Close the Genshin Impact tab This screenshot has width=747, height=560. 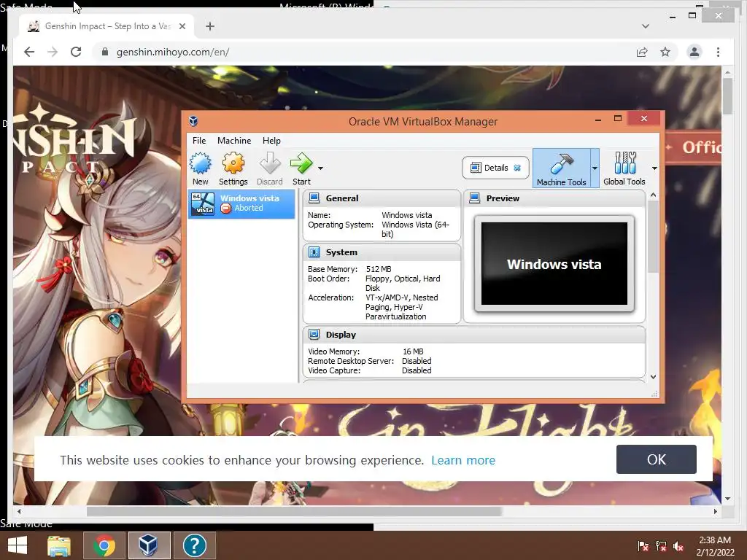[x=182, y=26]
